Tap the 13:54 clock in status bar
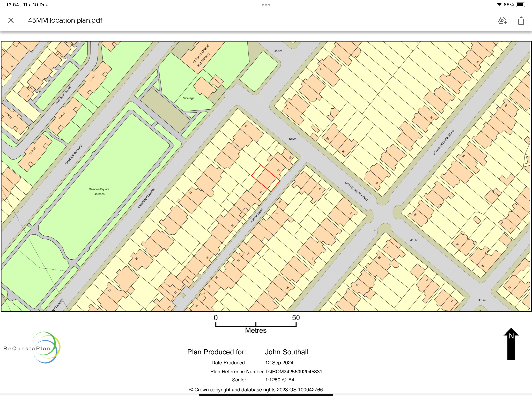The image size is (532, 399). 12,4
